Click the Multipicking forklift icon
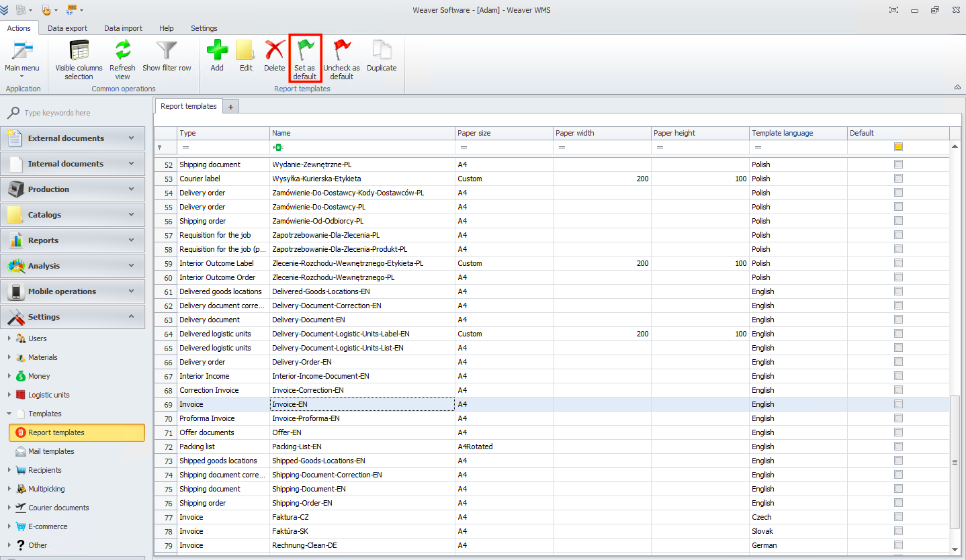The width and height of the screenshot is (966, 560). pyautogui.click(x=21, y=489)
